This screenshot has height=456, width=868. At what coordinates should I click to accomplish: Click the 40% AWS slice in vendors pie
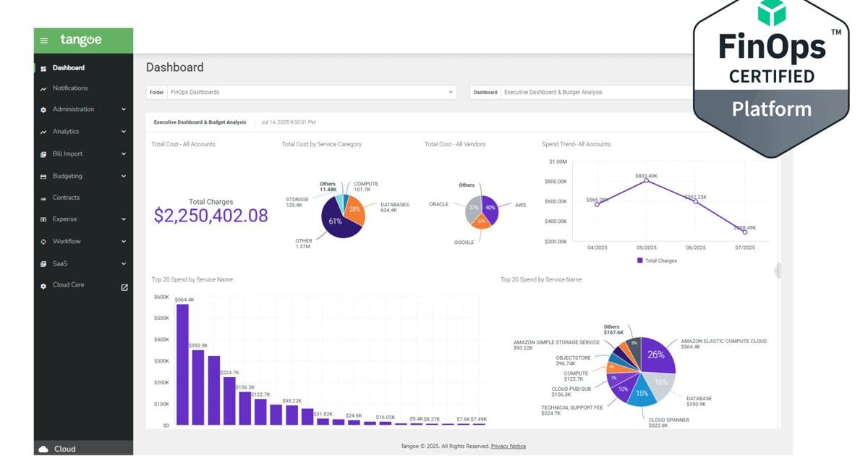pyautogui.click(x=490, y=207)
